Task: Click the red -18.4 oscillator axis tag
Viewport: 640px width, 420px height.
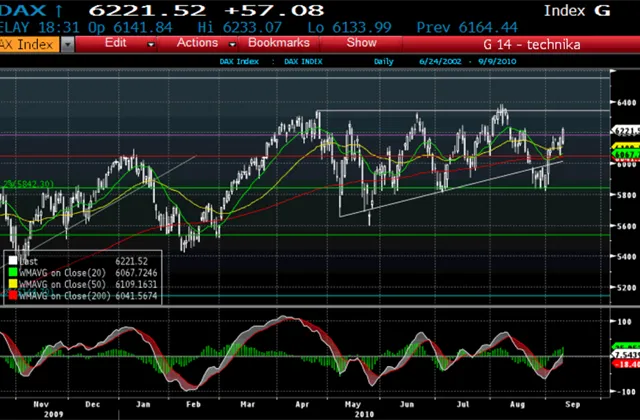Action: 625,364
